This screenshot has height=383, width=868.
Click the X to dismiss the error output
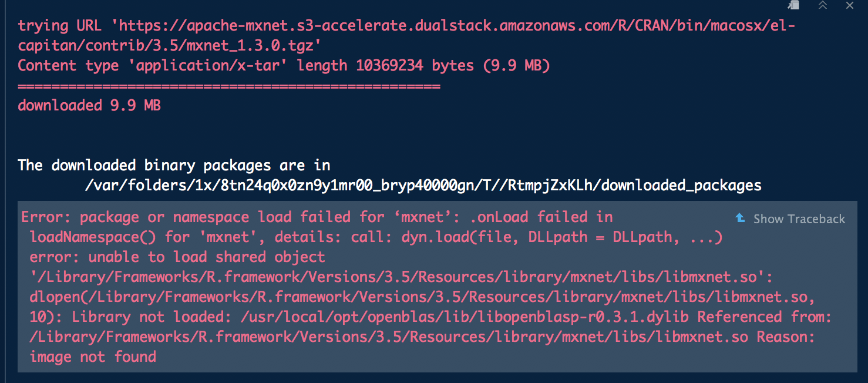849,5
